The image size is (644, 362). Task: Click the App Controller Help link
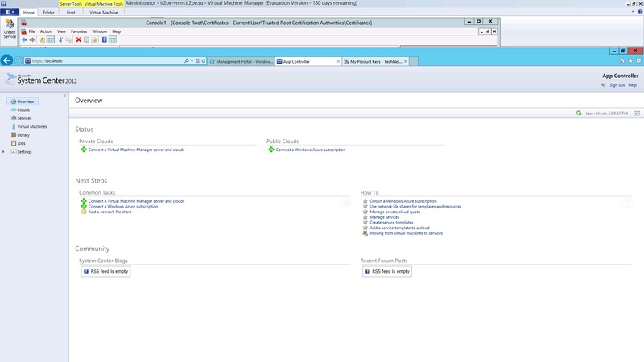tap(632, 85)
